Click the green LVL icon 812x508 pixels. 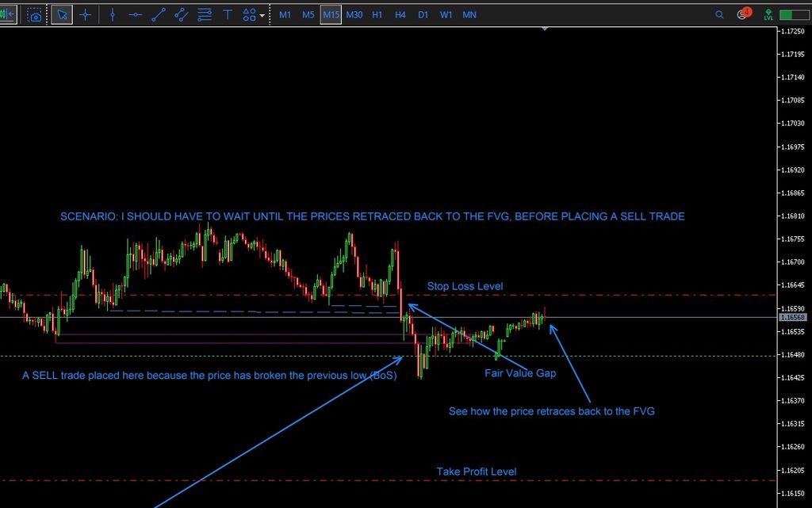(768, 15)
